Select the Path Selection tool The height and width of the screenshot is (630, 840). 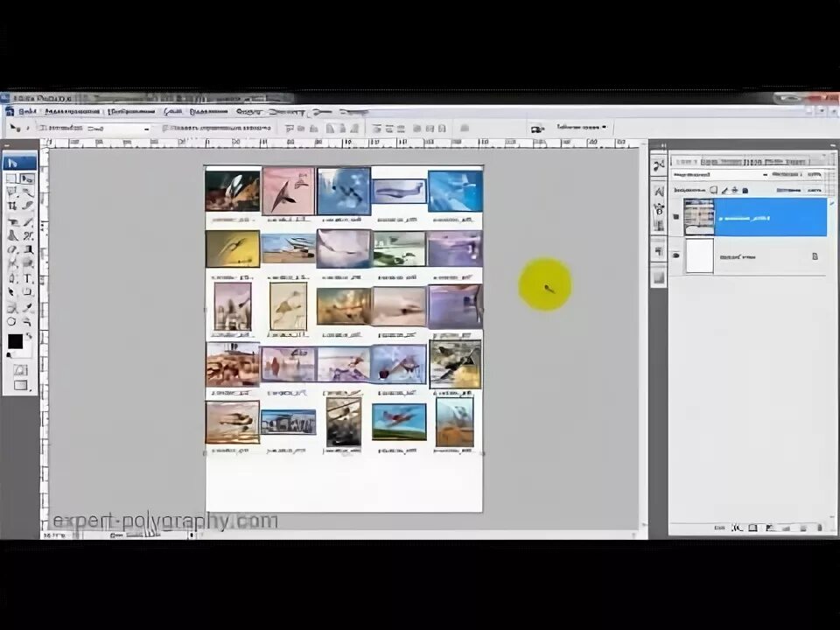[x=11, y=292]
